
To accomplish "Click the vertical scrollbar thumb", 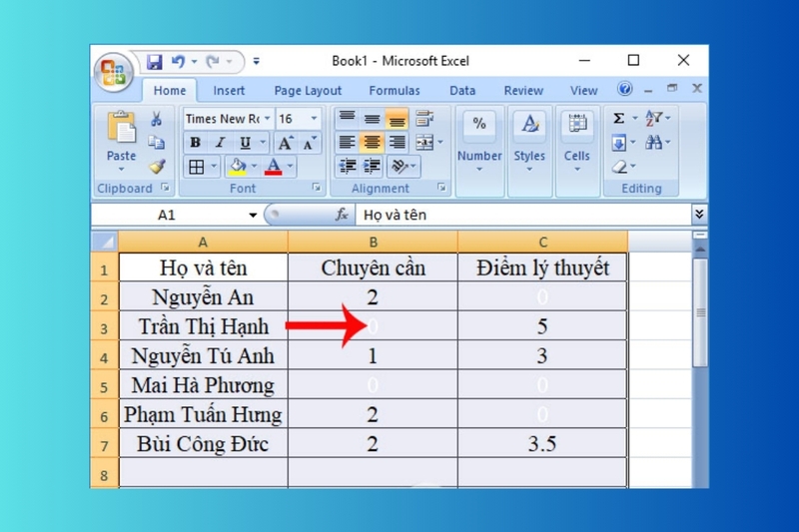I will coord(700,312).
